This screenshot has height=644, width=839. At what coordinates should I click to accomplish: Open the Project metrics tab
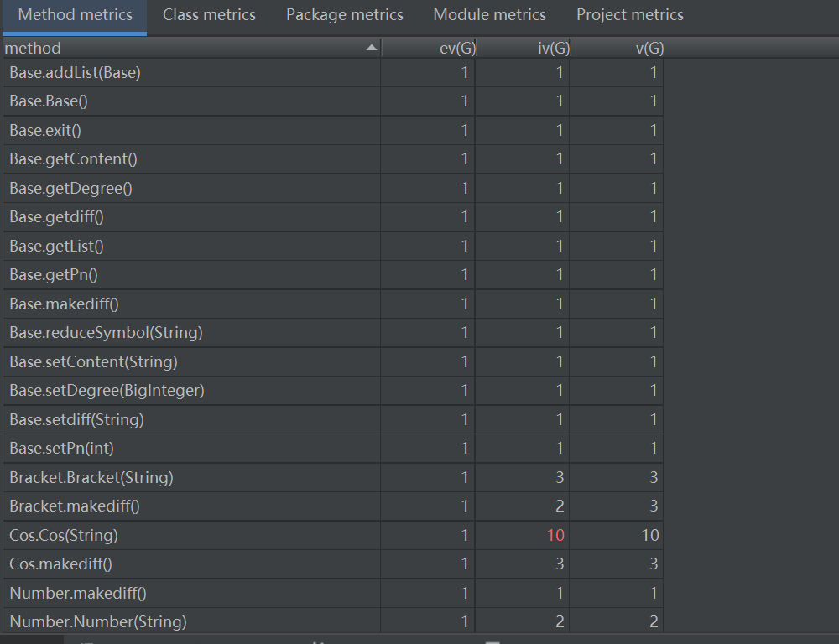click(629, 15)
